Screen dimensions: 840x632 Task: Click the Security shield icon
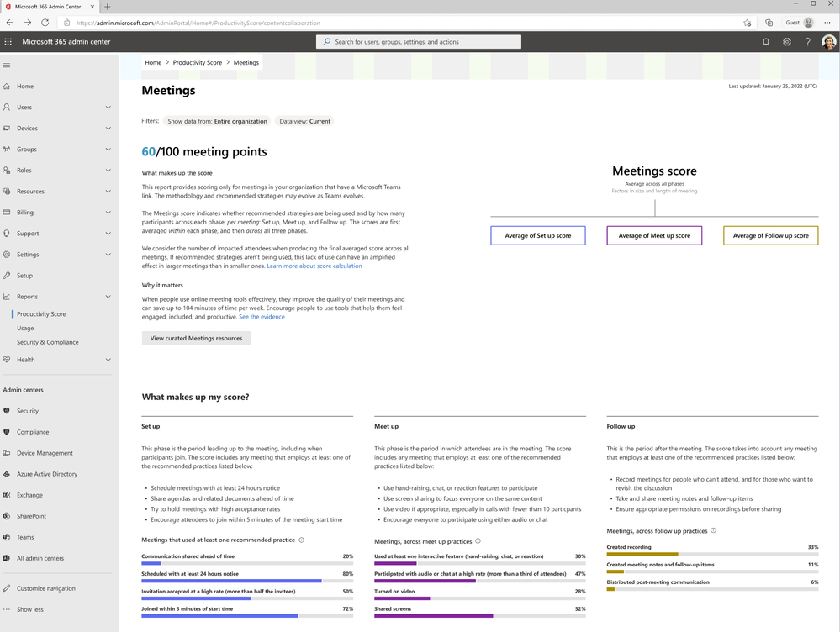click(x=7, y=411)
